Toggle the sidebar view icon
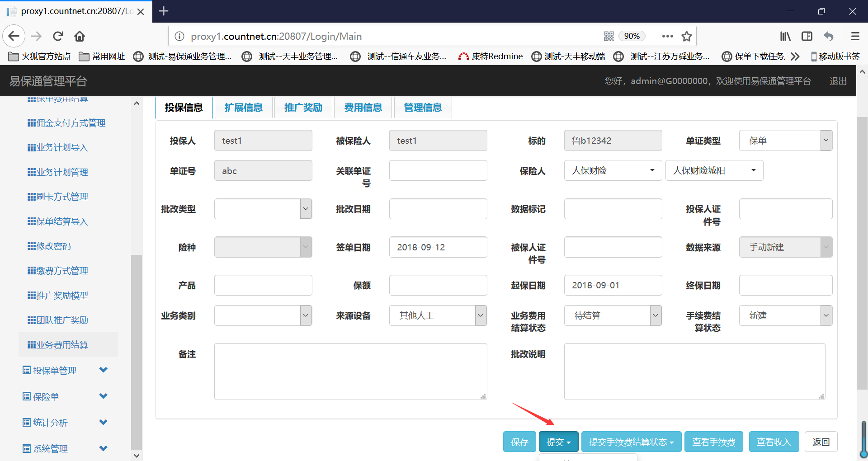868x461 pixels. [x=807, y=36]
